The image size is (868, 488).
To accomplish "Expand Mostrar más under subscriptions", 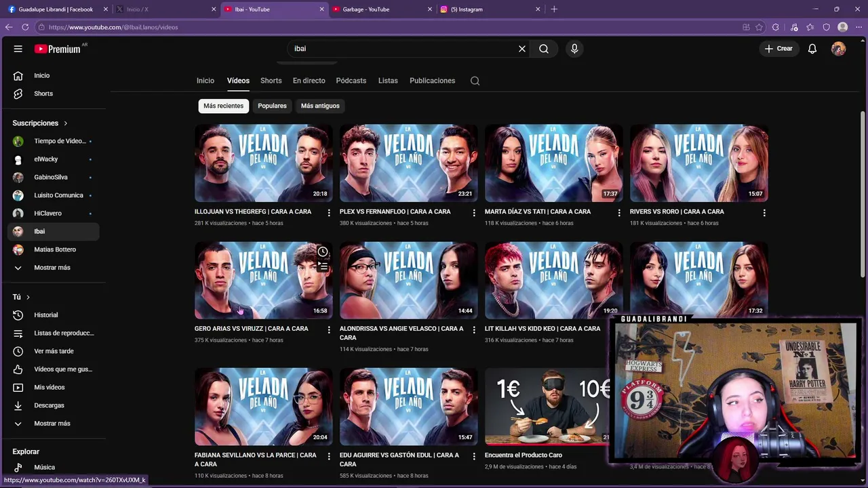I will 53,268.
